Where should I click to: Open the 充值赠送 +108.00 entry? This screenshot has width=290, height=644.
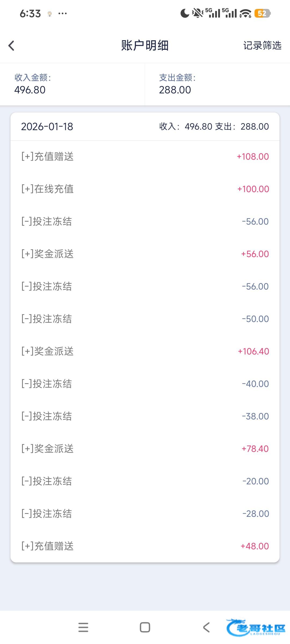(145, 156)
